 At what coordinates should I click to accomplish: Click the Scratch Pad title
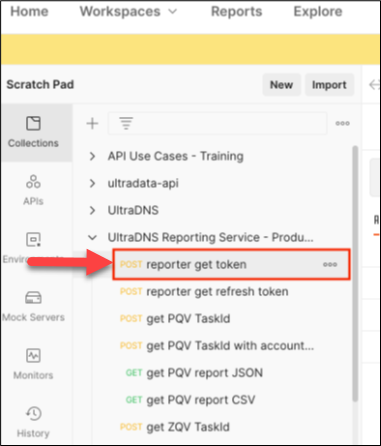[x=40, y=85]
